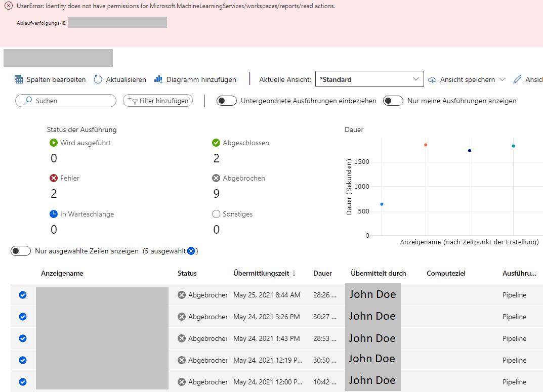Viewport: 543px width, 392px height.
Task: Click the Abgebrochen count 9
Action: (x=217, y=194)
